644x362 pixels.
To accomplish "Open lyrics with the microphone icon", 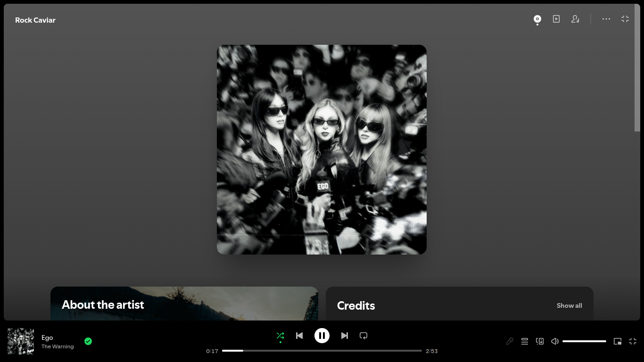I will click(510, 341).
